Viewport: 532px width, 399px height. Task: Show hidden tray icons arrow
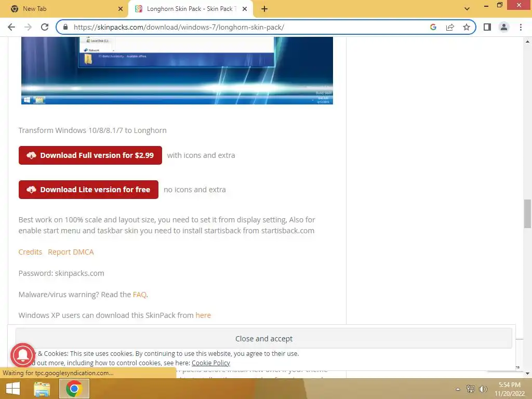click(x=458, y=389)
